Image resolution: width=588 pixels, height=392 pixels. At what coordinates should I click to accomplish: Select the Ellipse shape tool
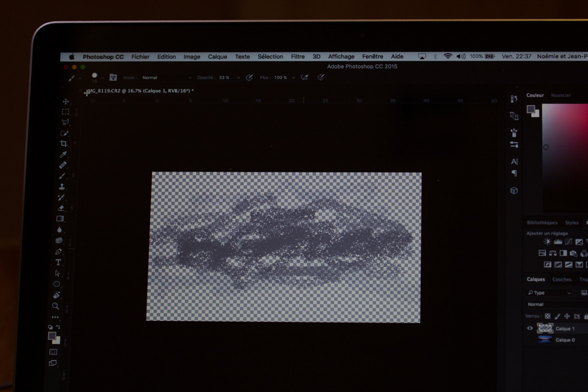pyautogui.click(x=57, y=284)
